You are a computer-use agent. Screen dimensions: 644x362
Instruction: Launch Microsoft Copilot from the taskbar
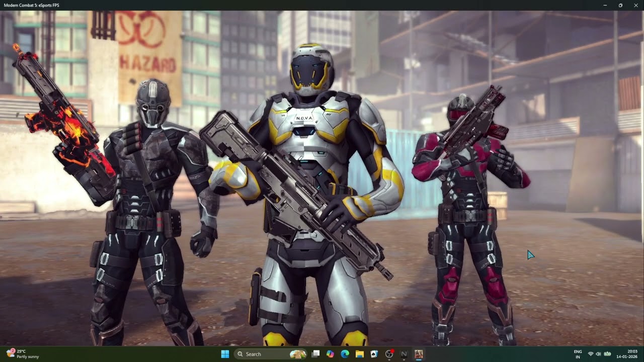tap(330, 354)
